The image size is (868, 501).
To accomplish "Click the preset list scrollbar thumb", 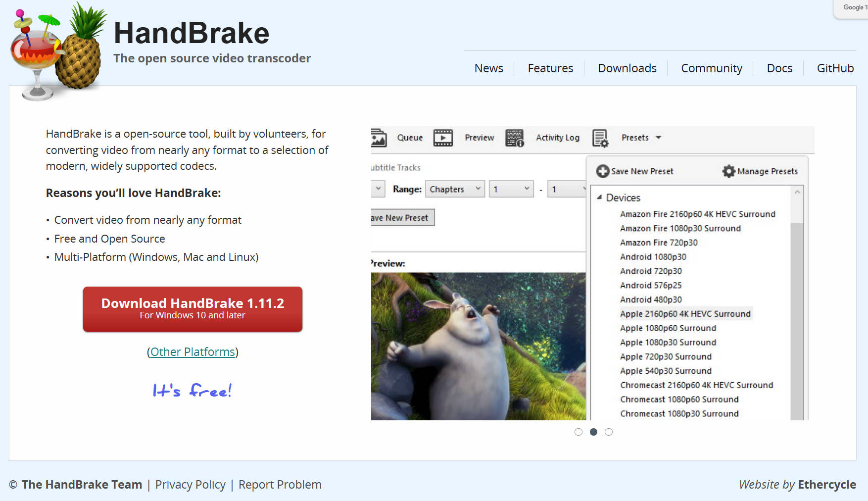I will [797, 321].
